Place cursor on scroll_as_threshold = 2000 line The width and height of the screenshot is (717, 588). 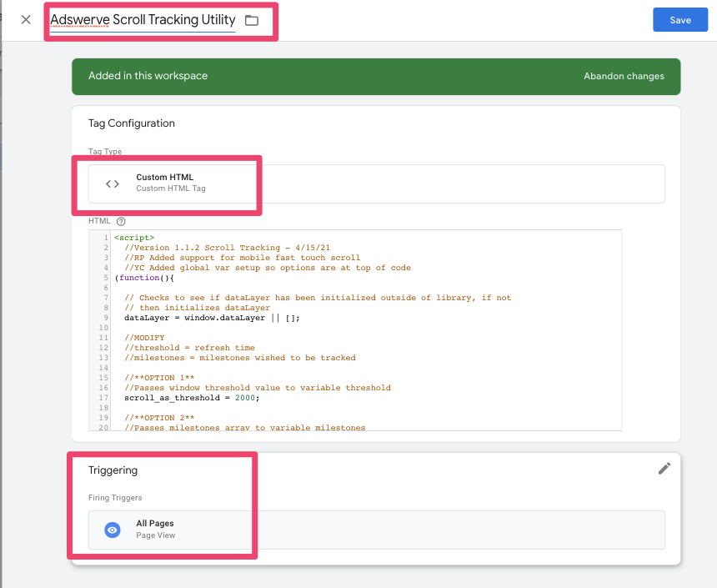click(192, 398)
